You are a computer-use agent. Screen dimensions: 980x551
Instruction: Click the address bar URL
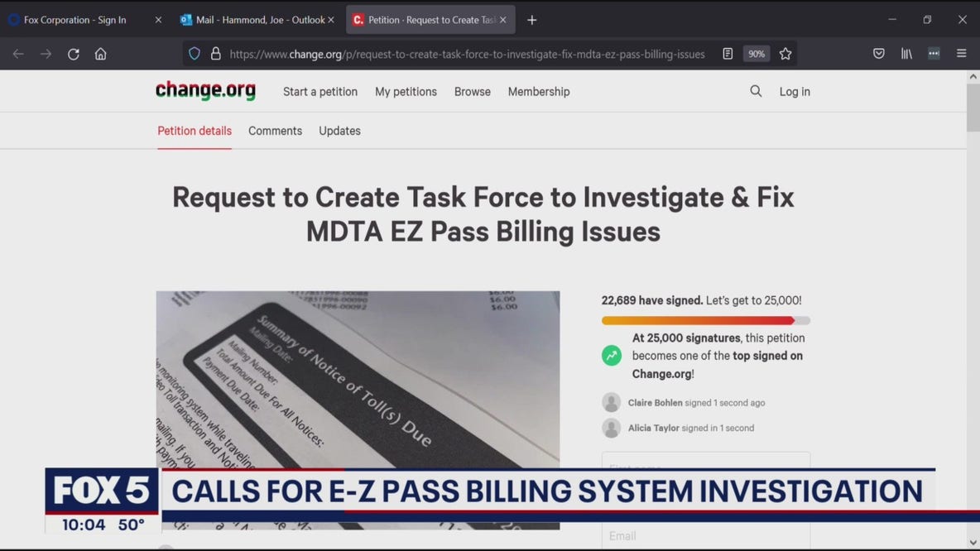click(x=467, y=55)
